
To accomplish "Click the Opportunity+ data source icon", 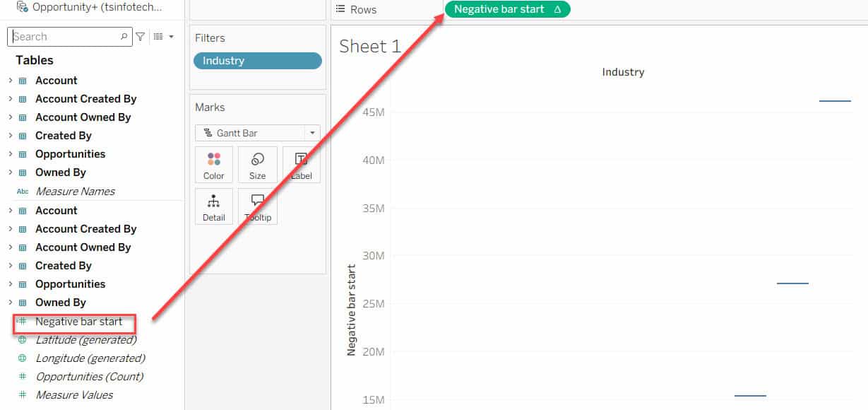I will 22,7.
